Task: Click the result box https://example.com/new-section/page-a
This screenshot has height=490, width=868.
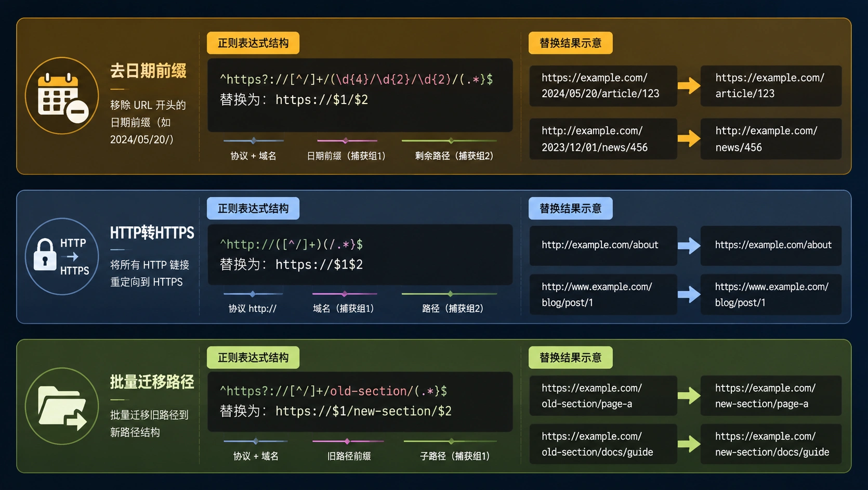Action: tap(771, 395)
